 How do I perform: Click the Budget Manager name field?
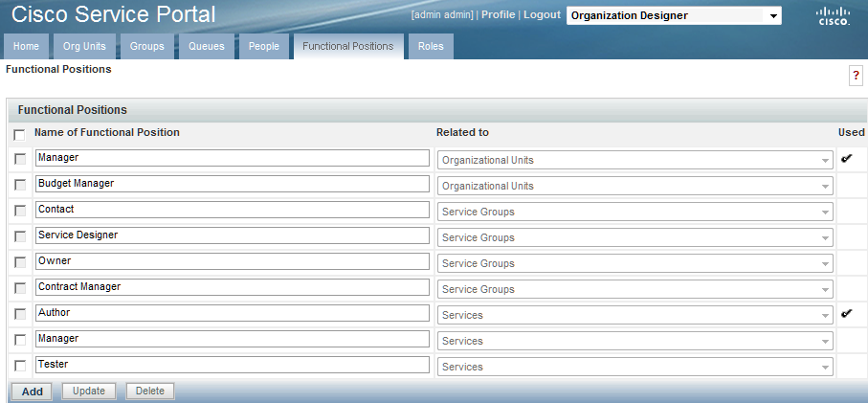tap(233, 184)
